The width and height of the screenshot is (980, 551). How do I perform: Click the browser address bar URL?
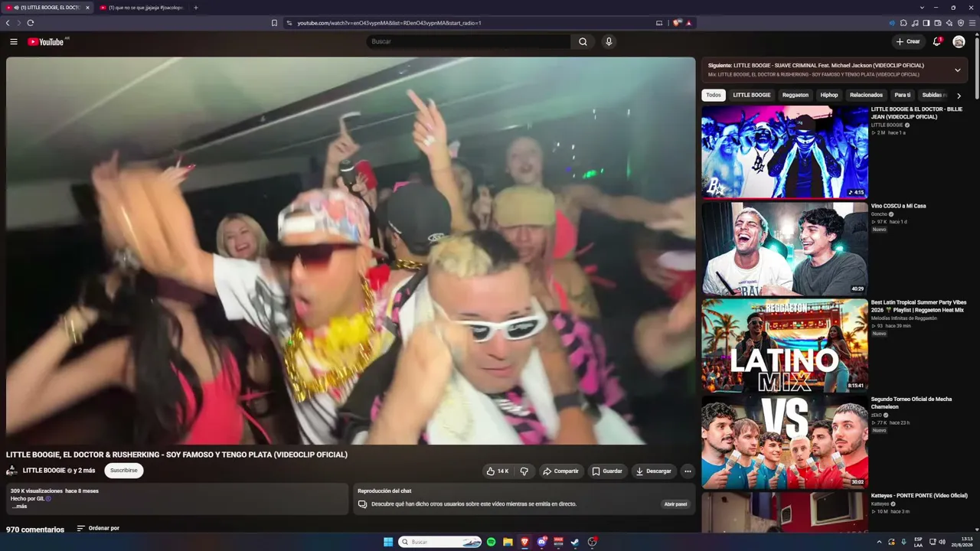[389, 23]
